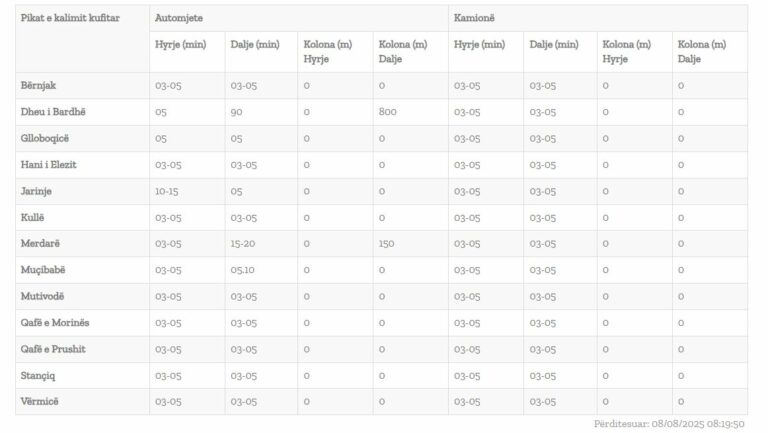Select the Qafë e Morinës row label
Screen dimensions: 768x433
[55, 322]
